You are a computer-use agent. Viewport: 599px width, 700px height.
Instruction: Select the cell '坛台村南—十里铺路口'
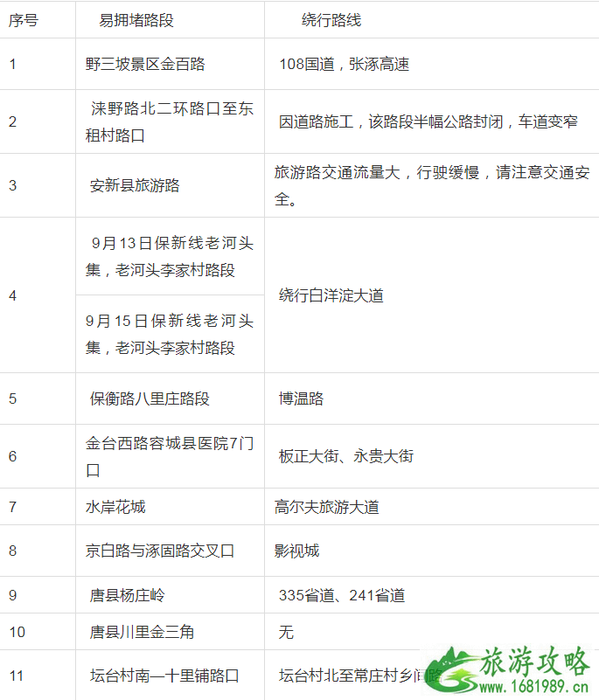(170, 675)
